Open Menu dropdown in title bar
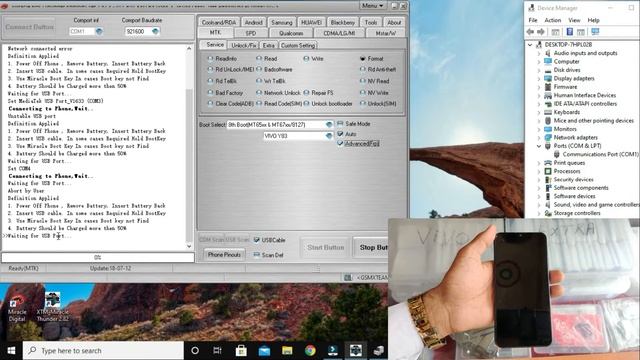 coord(372,6)
